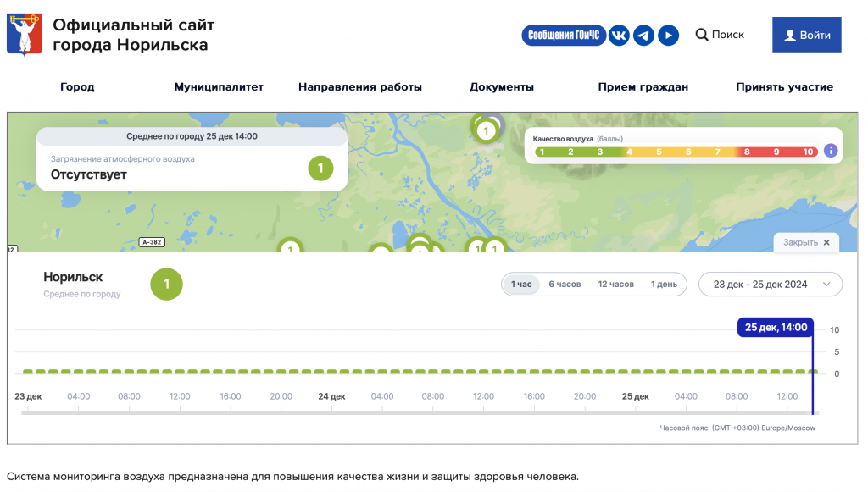Open the Направления работы menu
The image size is (868, 492).
pos(360,86)
